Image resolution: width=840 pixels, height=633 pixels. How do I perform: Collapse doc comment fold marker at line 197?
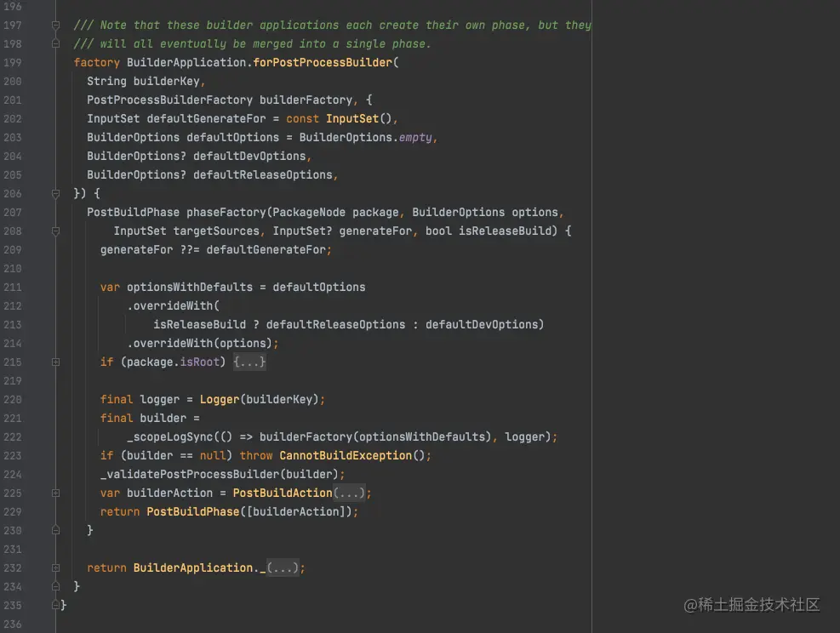point(55,26)
